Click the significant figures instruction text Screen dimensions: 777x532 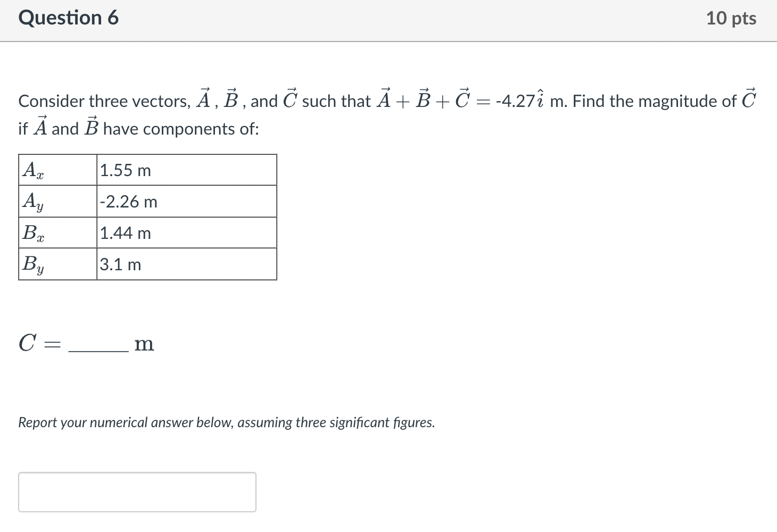click(226, 422)
